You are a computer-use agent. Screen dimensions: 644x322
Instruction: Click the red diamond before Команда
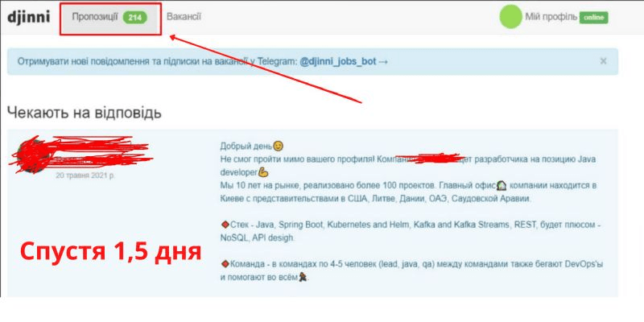(225, 264)
